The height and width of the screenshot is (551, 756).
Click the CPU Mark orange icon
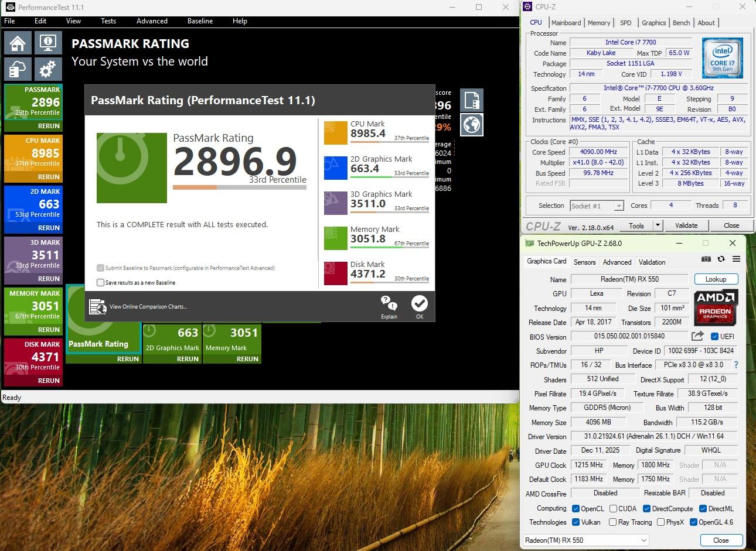[x=336, y=132]
